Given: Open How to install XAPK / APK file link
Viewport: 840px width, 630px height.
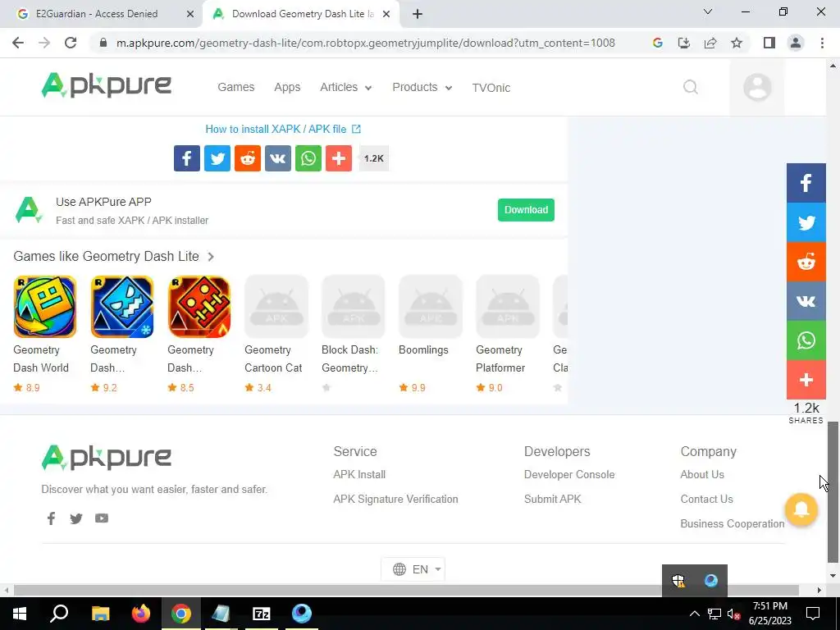Looking at the screenshot, I should click(x=283, y=129).
